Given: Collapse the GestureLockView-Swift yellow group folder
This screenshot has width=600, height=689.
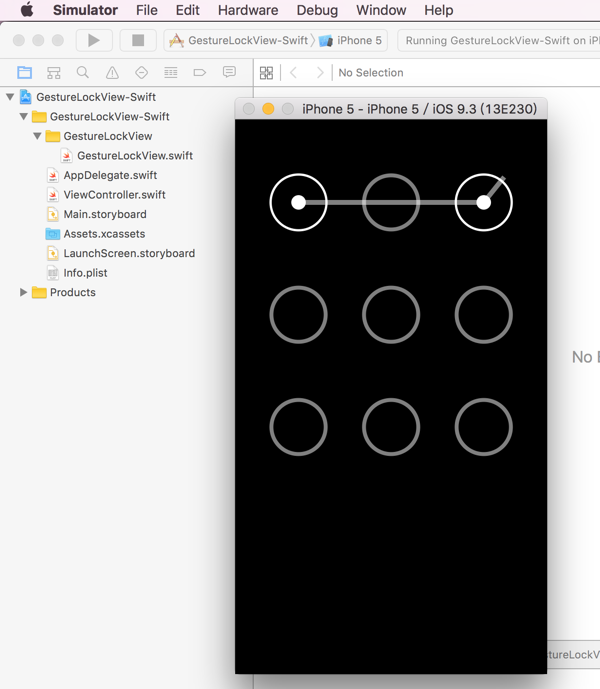Looking at the screenshot, I should (x=24, y=116).
